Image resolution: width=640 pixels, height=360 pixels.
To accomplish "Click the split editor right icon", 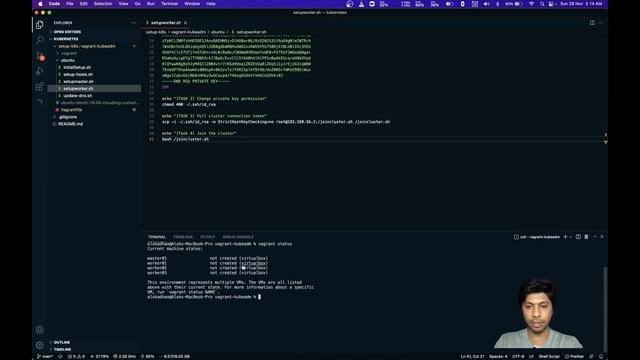I will 592,23.
